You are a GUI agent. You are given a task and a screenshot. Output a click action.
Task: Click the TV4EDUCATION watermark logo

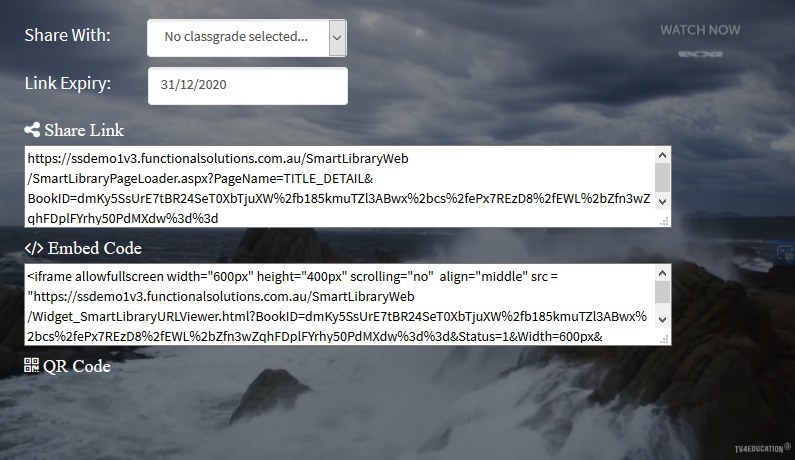coord(763,448)
